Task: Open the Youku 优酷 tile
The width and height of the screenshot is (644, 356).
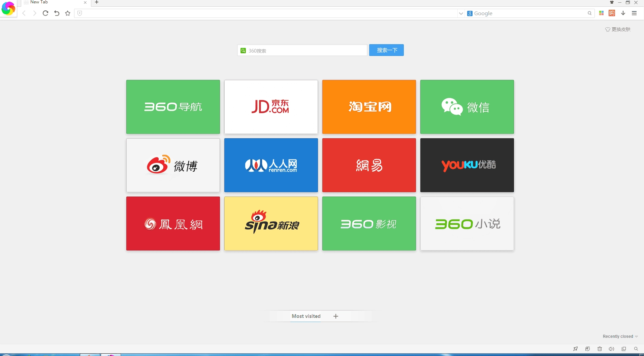Action: coord(467,165)
